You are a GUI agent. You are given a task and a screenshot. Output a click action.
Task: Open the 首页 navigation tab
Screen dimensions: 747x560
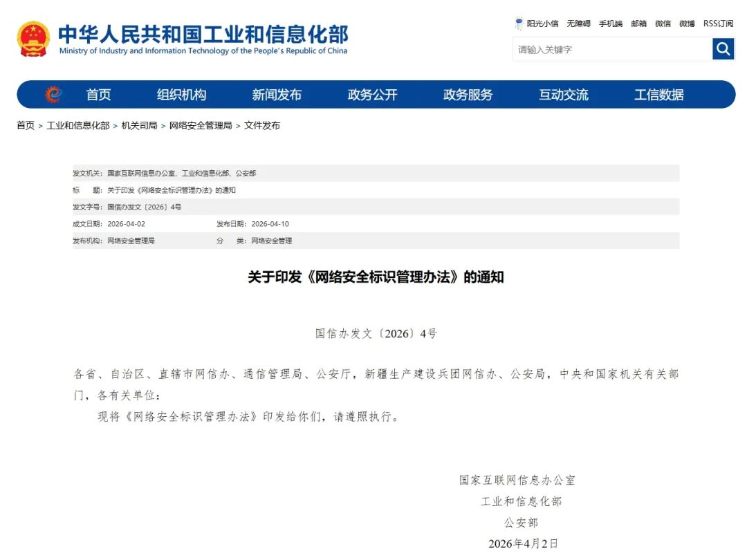coord(98,95)
